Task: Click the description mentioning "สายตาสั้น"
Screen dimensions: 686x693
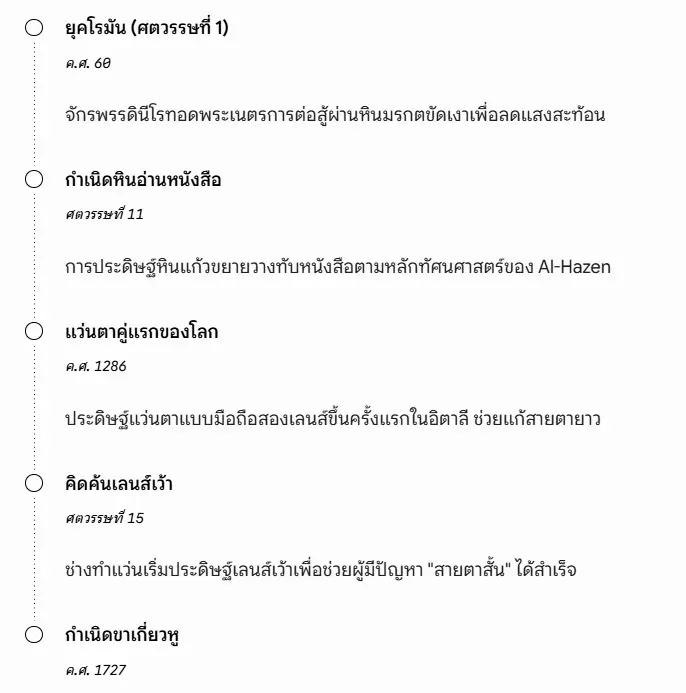Action: tap(320, 570)
